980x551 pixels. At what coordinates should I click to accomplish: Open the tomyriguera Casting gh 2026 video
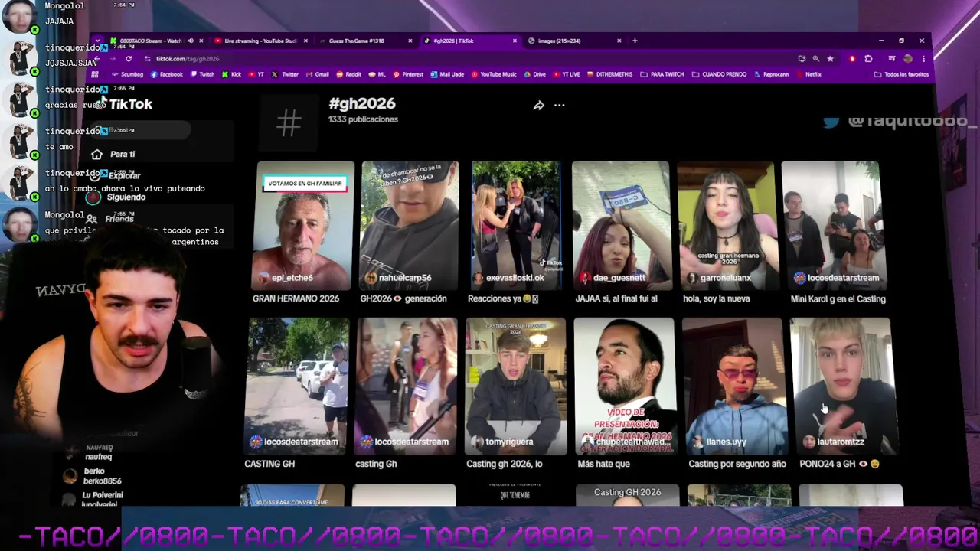[x=516, y=386]
